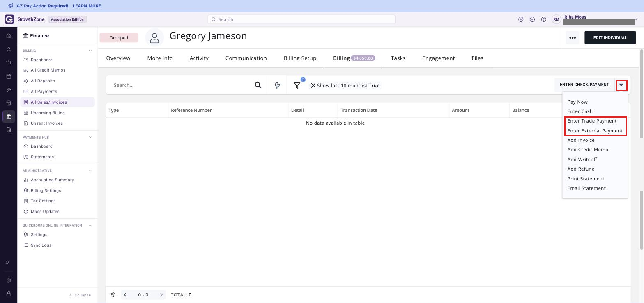Click the Collapse link in the sidebar
Image resolution: width=644 pixels, height=303 pixels.
[x=80, y=295]
